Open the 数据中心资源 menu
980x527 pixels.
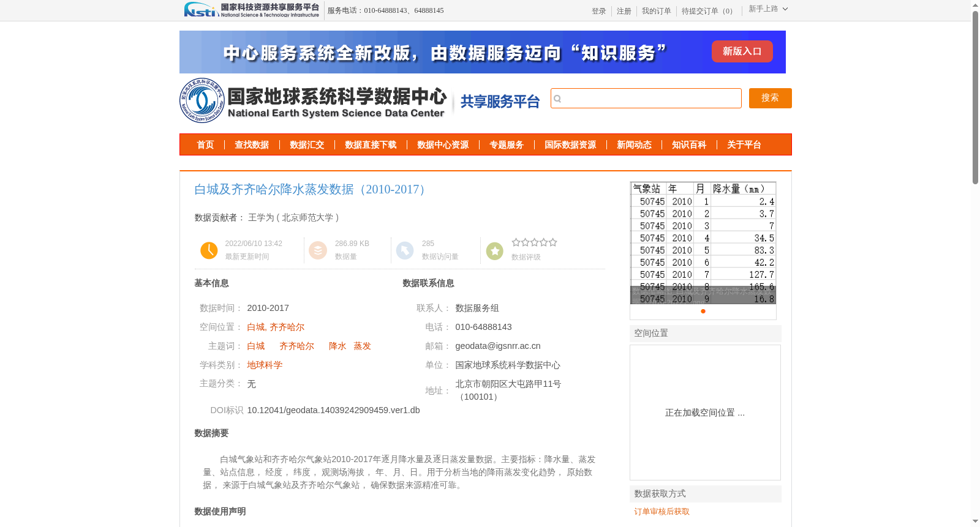[x=443, y=145]
